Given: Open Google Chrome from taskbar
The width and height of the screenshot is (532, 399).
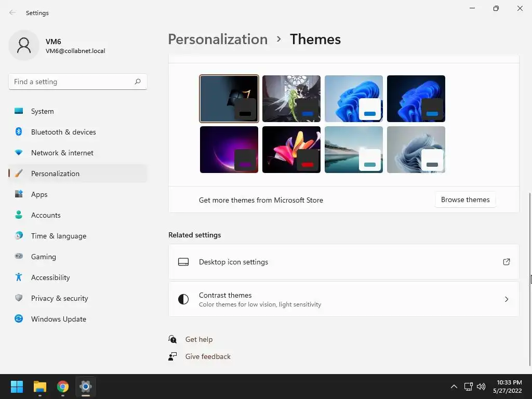Looking at the screenshot, I should tap(63, 387).
